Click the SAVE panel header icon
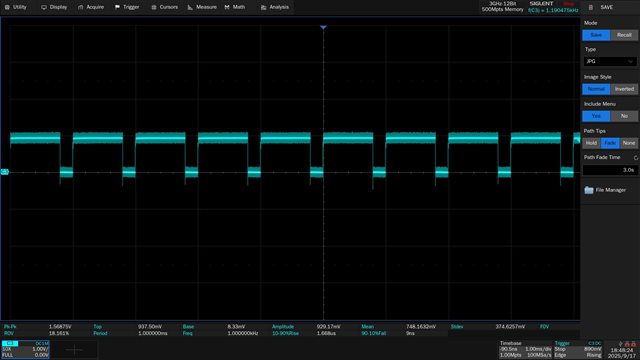Viewport: 640px width, 360px height. coord(591,7)
